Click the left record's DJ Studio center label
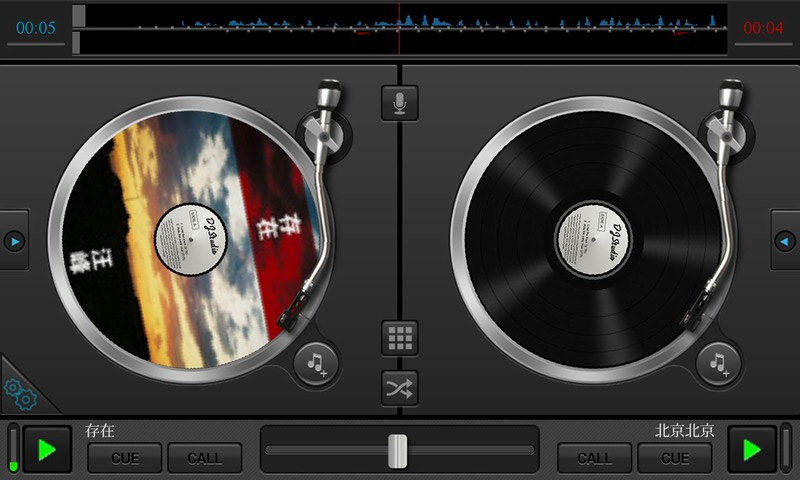 tap(191, 240)
